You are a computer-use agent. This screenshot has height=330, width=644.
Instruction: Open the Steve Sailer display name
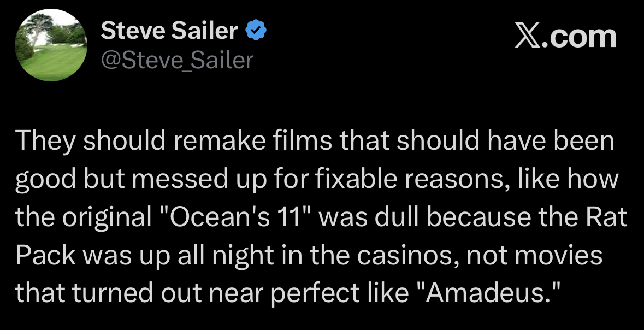tap(169, 32)
